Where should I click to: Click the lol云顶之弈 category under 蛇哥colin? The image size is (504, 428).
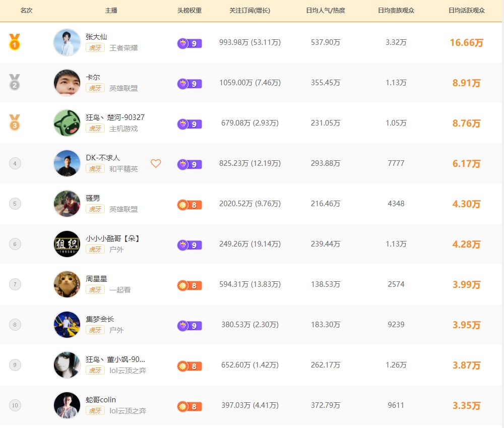(128, 411)
